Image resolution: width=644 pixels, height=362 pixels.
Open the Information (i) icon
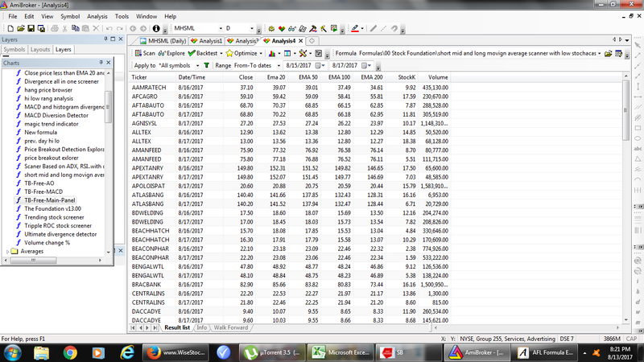tap(156, 28)
